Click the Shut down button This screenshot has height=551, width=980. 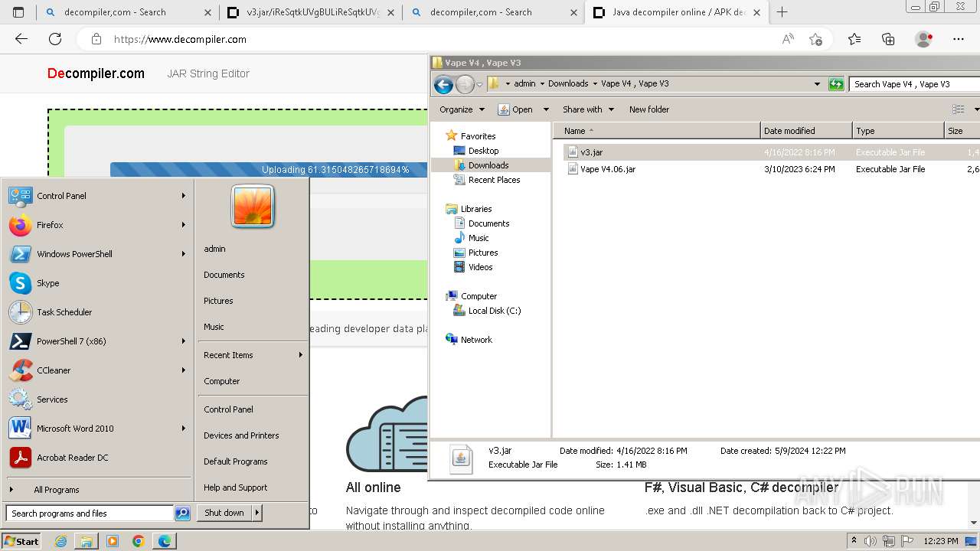[224, 513]
